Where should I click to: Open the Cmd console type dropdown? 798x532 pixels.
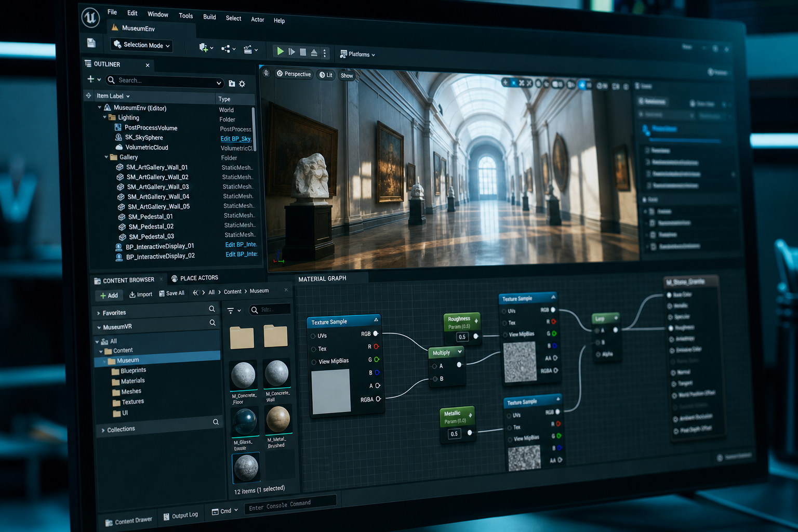(x=225, y=511)
